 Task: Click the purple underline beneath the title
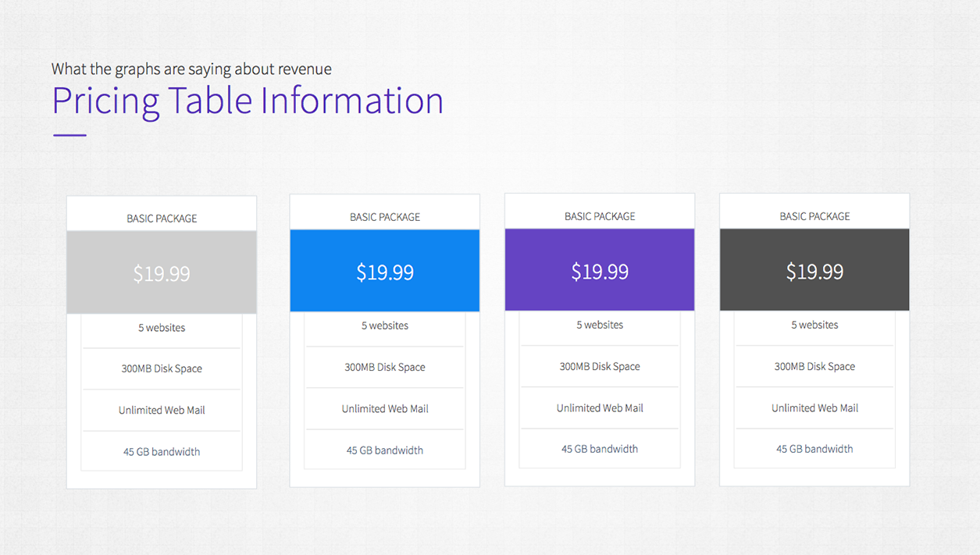click(68, 134)
